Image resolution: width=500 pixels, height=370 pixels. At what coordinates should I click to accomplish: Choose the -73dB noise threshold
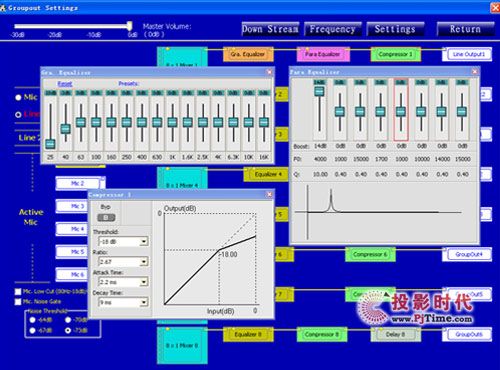[68, 330]
